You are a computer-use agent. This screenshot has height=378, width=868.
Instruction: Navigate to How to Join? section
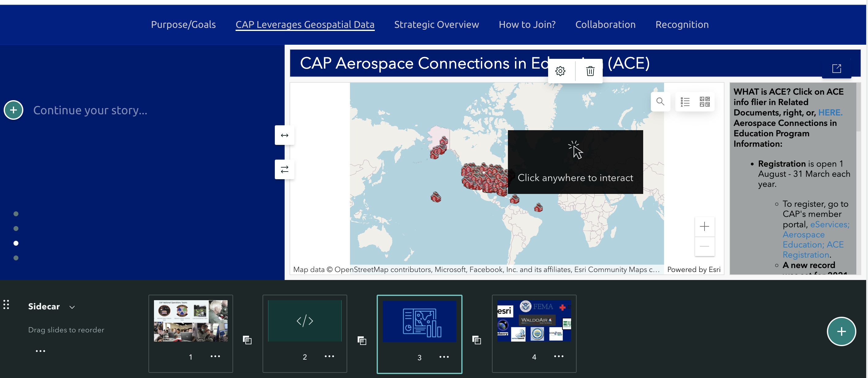tap(527, 25)
